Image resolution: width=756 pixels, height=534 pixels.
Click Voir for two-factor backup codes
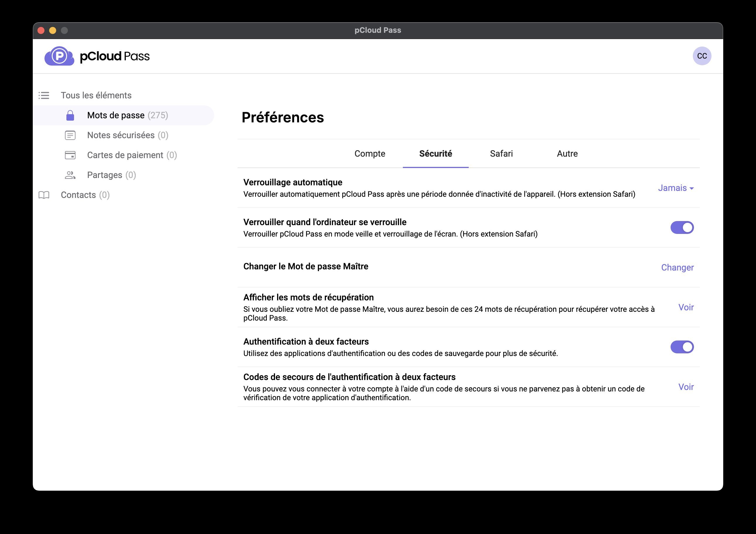[x=686, y=387]
